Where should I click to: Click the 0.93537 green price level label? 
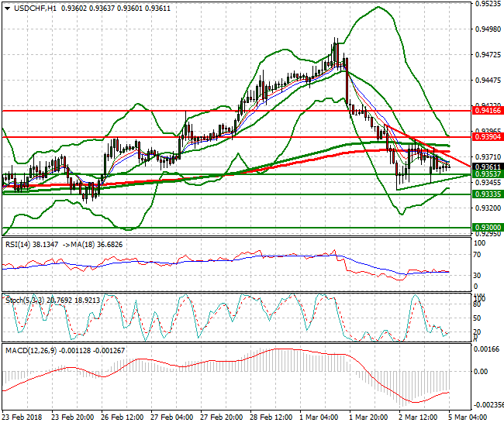coord(488,174)
